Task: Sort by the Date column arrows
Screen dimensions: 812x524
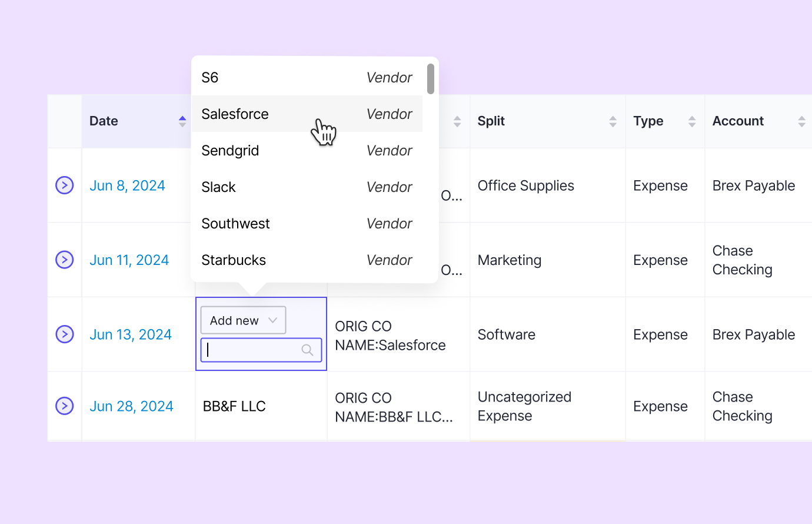Action: pos(182,121)
